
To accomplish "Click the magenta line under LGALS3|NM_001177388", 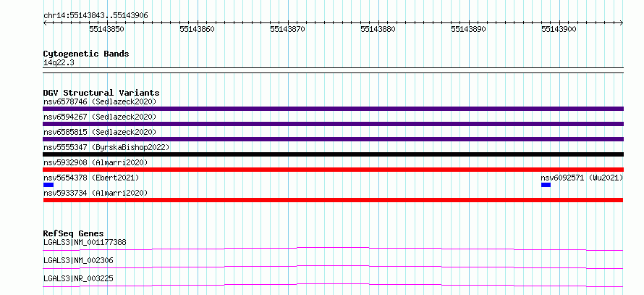I will pyautogui.click(x=333, y=249).
